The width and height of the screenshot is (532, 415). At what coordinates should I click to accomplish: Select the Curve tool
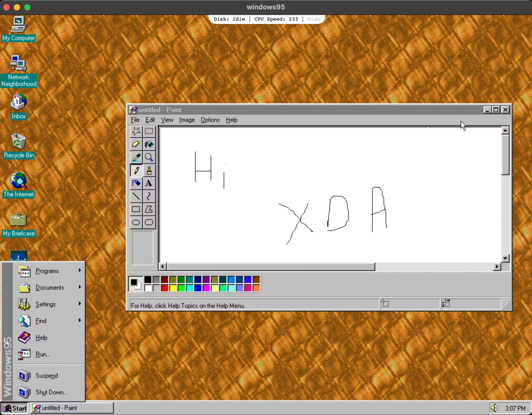coord(149,196)
